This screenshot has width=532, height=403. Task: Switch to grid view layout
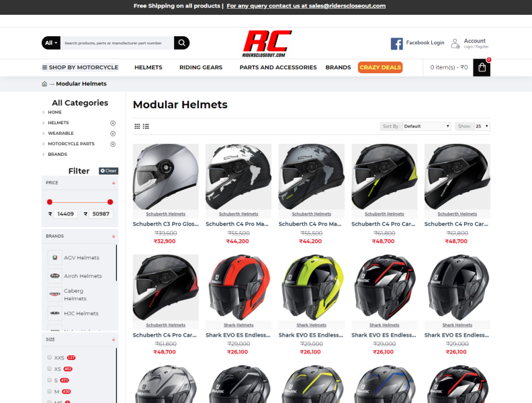point(137,126)
